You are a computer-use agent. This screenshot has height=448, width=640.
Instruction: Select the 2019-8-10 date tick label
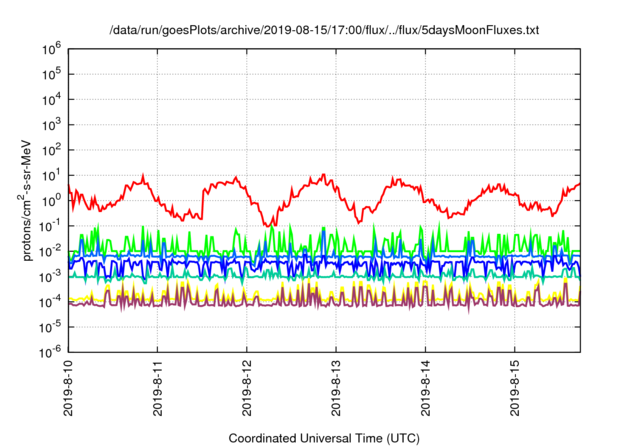[68, 390]
